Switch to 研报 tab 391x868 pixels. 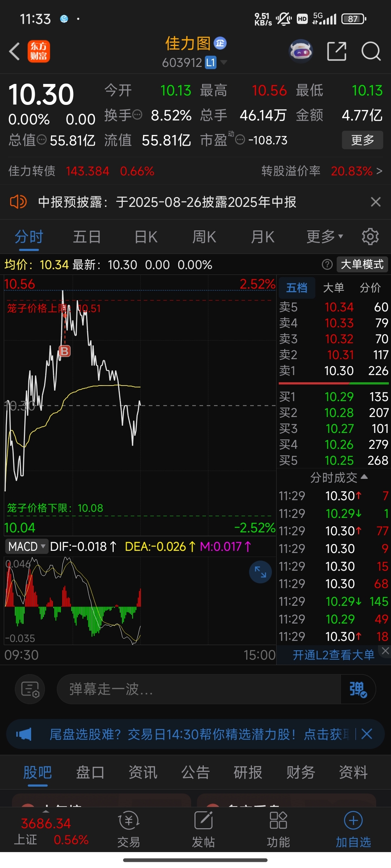tap(248, 773)
